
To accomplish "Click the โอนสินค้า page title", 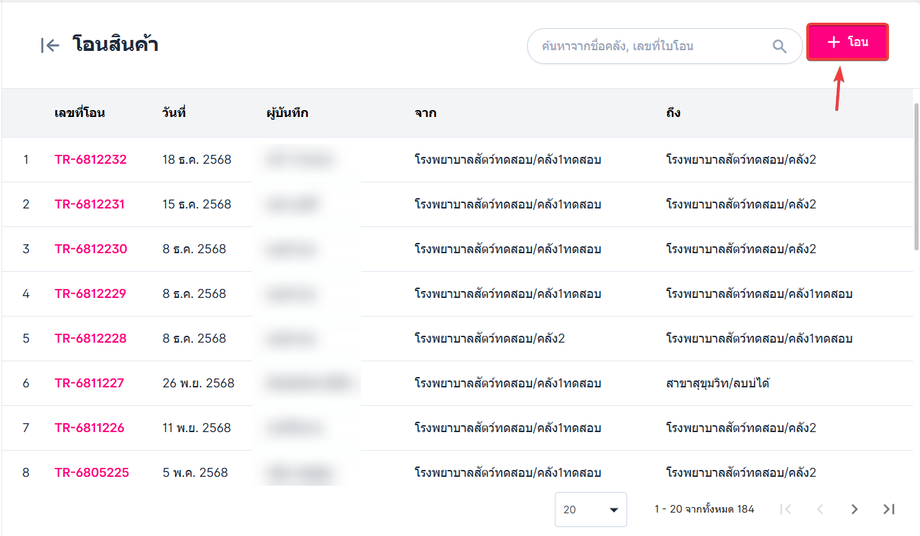I will (x=116, y=44).
